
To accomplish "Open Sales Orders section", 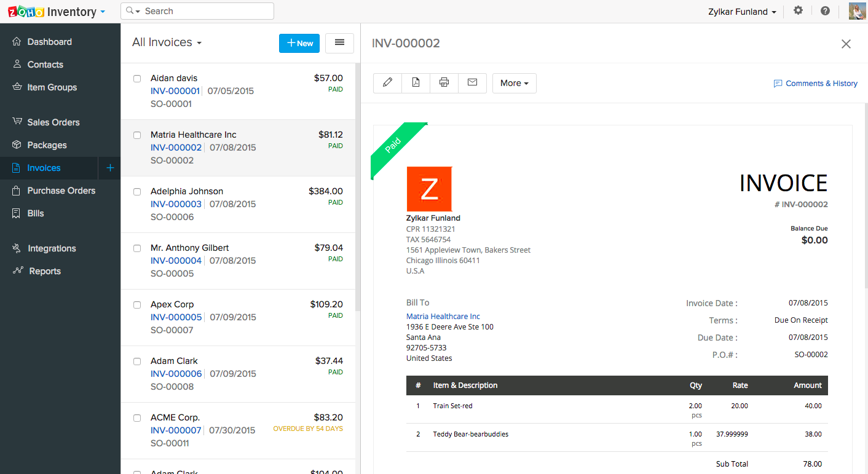I will coord(53,122).
